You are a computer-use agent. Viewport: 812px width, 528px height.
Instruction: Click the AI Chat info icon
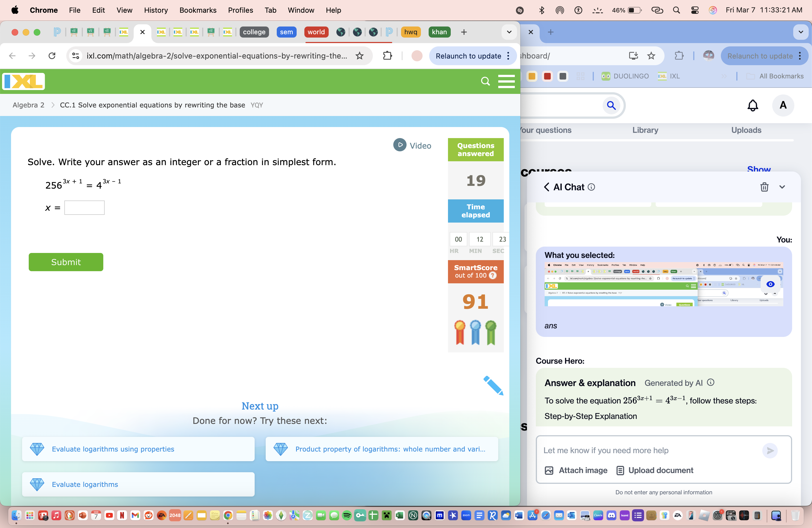click(591, 187)
